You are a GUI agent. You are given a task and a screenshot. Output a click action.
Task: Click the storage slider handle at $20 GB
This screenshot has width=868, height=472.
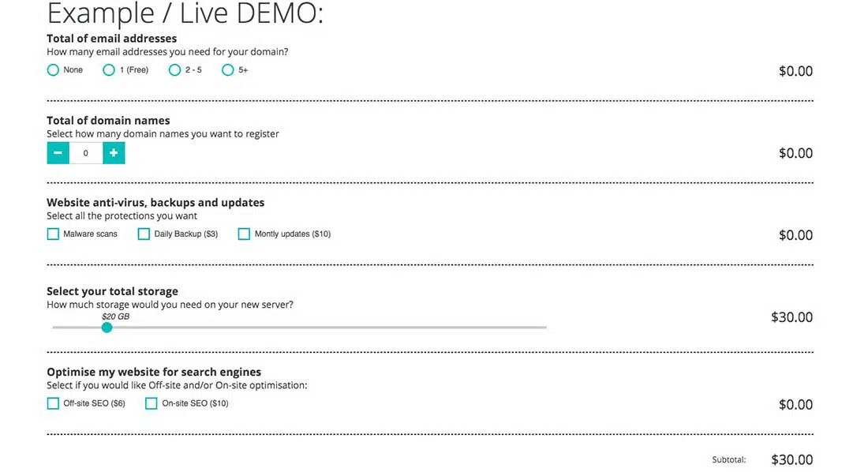107,328
